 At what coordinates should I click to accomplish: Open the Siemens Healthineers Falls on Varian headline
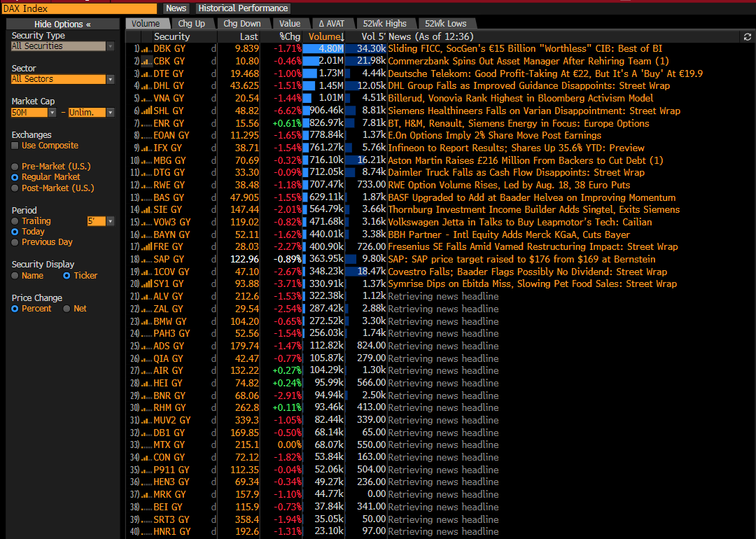click(533, 111)
